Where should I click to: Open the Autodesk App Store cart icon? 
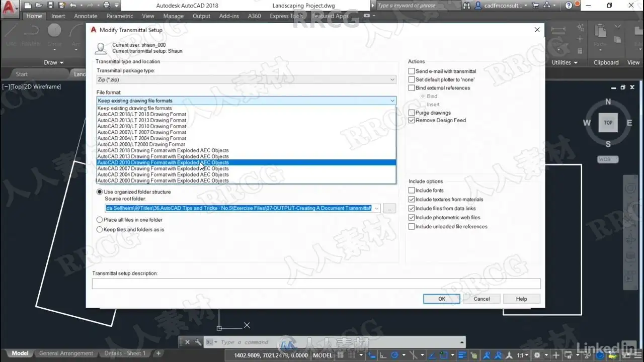coord(536,6)
